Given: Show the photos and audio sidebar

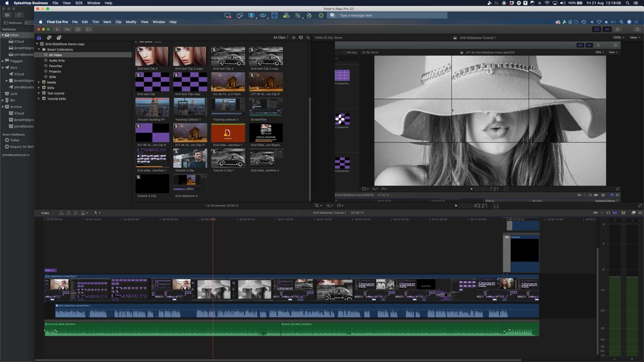Looking at the screenshot, I should (x=49, y=38).
